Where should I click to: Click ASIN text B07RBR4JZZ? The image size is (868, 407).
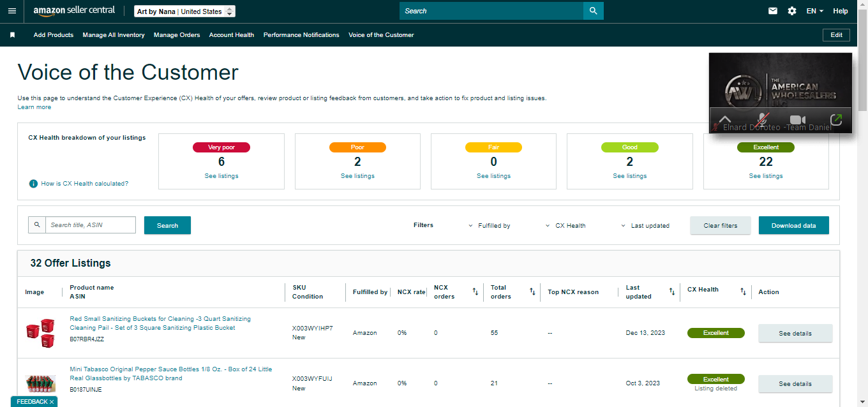point(87,339)
